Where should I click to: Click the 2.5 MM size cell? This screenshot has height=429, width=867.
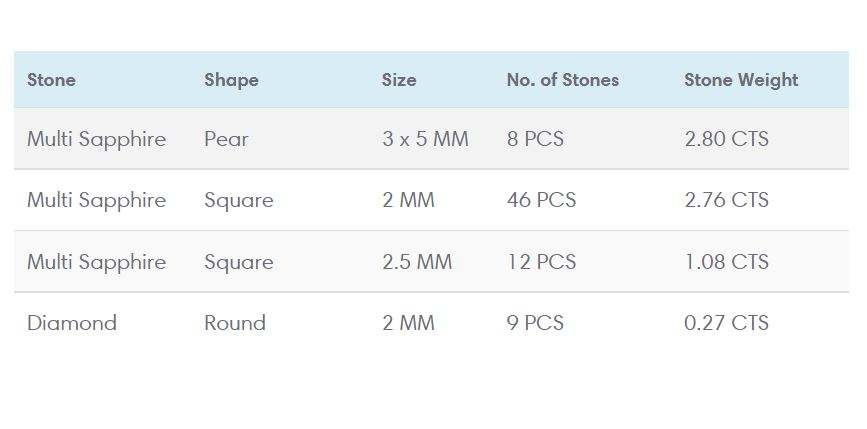[x=417, y=262]
